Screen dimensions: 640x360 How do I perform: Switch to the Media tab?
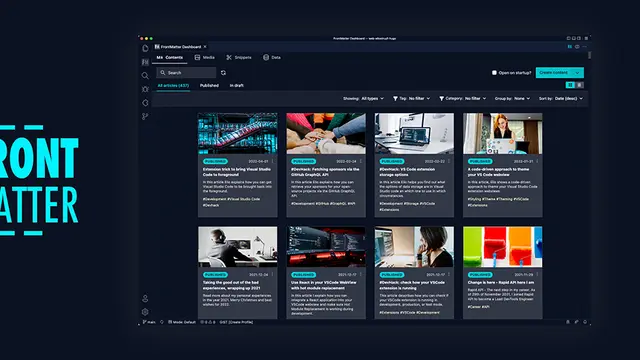[x=204, y=58]
